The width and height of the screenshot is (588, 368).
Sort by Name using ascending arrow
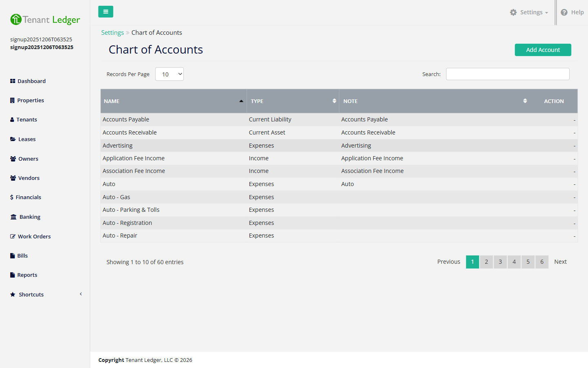241,101
